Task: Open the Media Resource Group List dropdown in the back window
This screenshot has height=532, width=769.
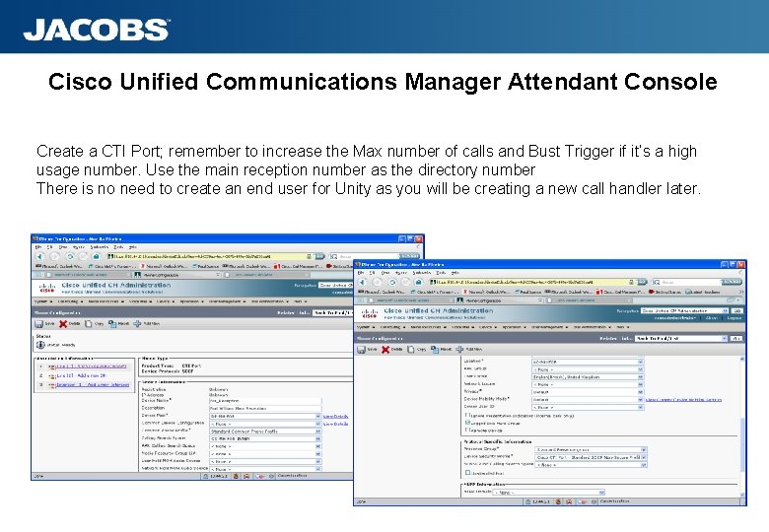Action: click(x=265, y=454)
